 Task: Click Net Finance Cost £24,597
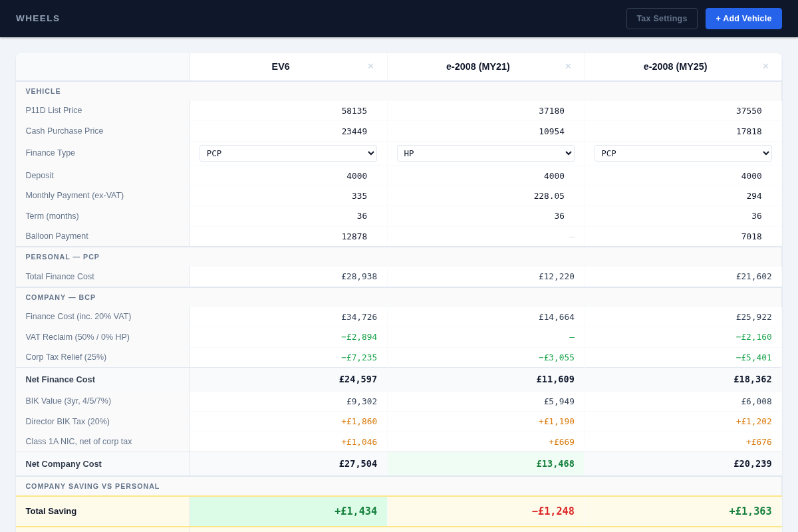[x=358, y=379]
